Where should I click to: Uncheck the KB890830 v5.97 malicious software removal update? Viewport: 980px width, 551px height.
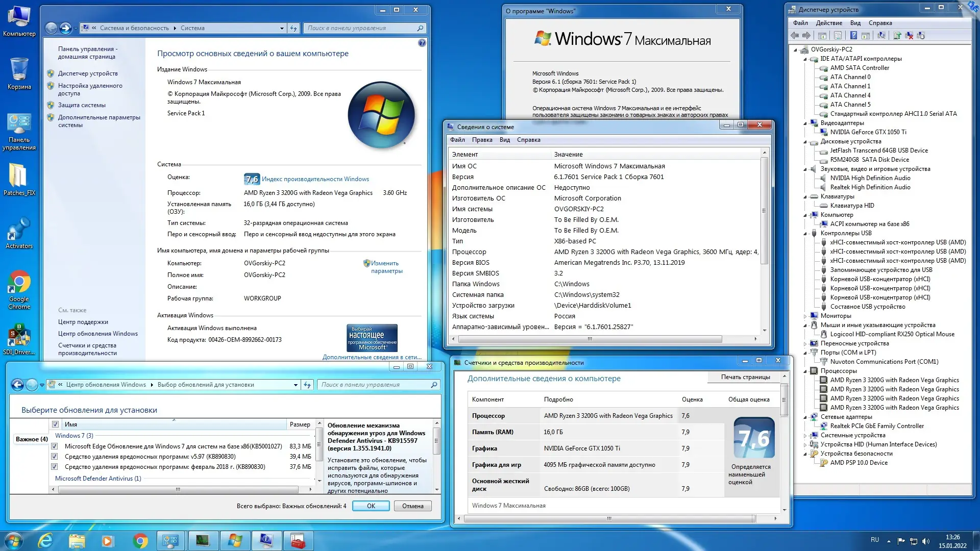coord(55,457)
